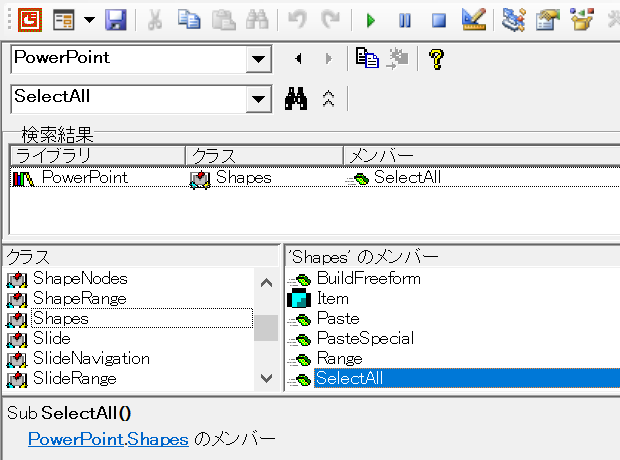Hide search results with double chevron
The height and width of the screenshot is (460, 620).
(328, 98)
